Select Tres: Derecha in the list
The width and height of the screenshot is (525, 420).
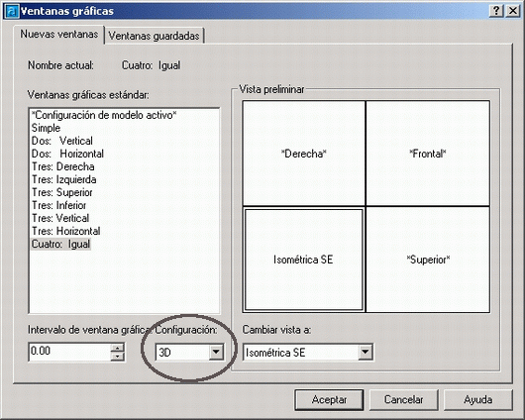coord(63,166)
